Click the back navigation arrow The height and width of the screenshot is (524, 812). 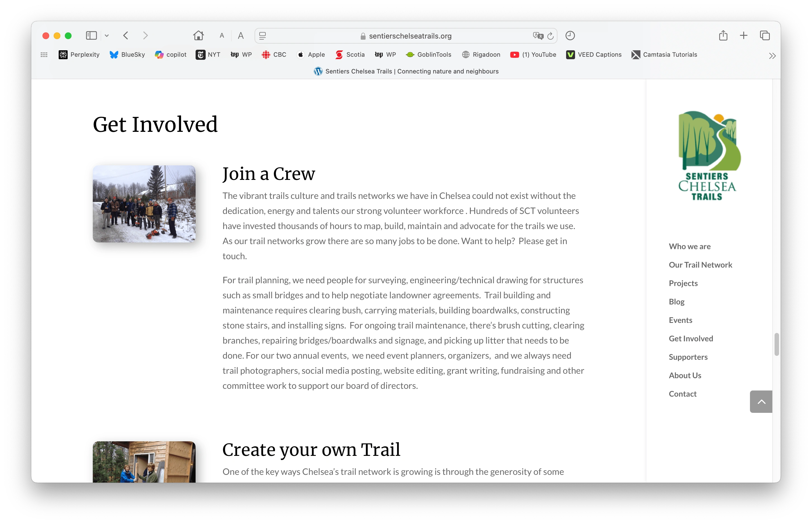(x=126, y=35)
